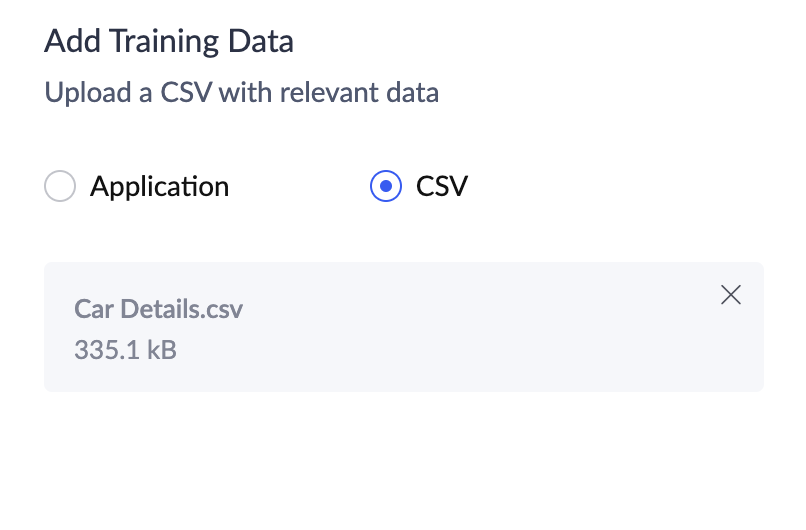
Task: Click the "kB" unit in the file size
Action: tap(161, 350)
